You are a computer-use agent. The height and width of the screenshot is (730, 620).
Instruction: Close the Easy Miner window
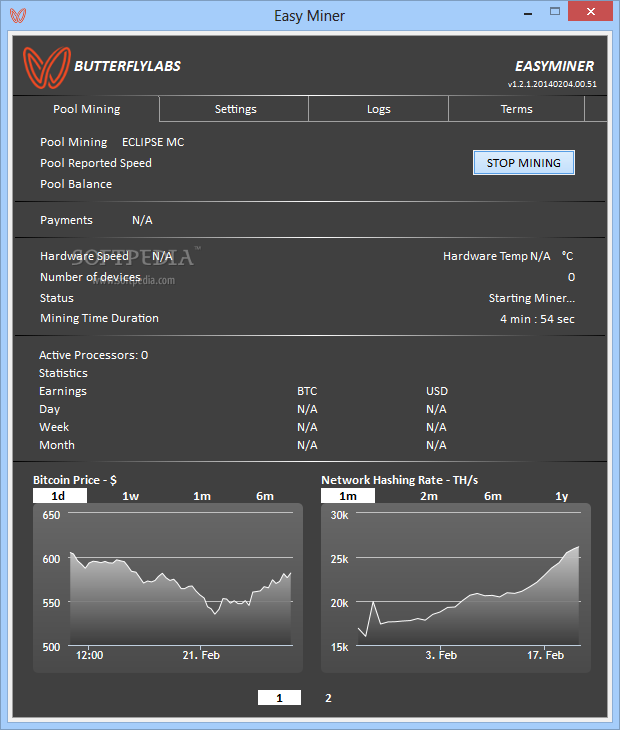(590, 12)
